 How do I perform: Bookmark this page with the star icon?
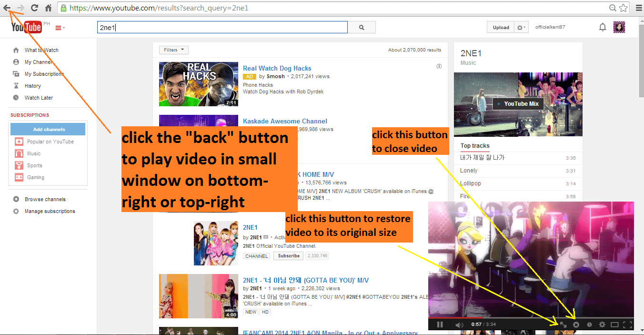tap(624, 8)
